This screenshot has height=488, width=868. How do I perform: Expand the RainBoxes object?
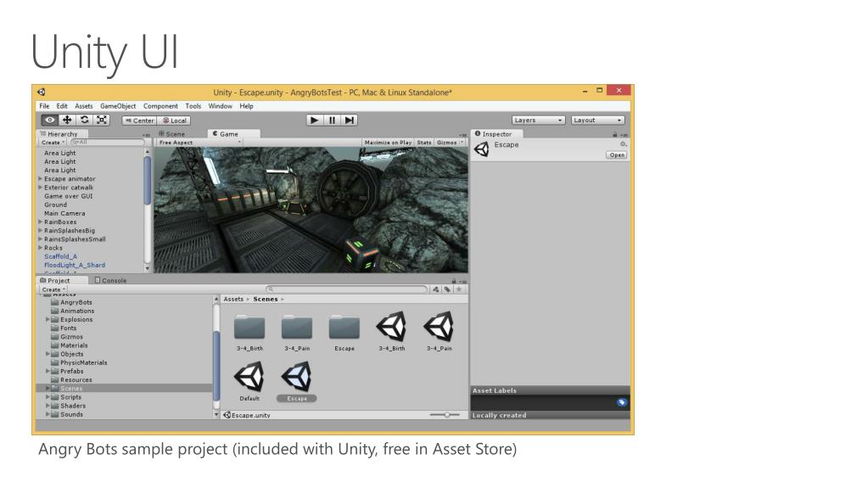pos(41,222)
